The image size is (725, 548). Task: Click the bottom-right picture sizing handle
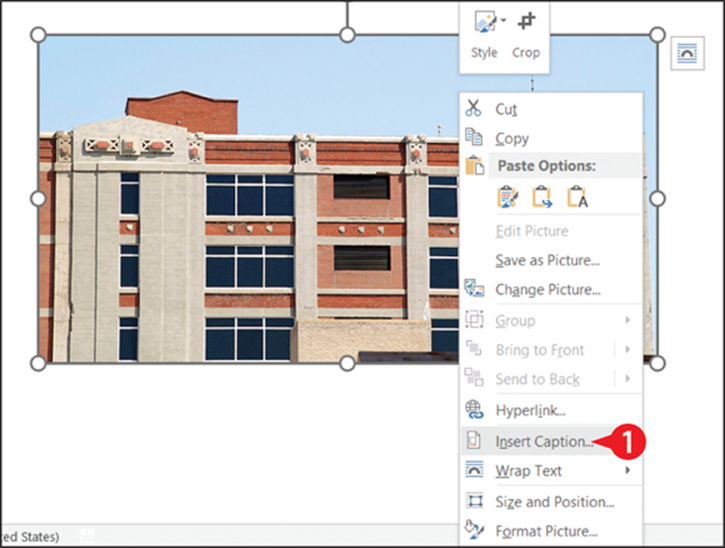[657, 363]
